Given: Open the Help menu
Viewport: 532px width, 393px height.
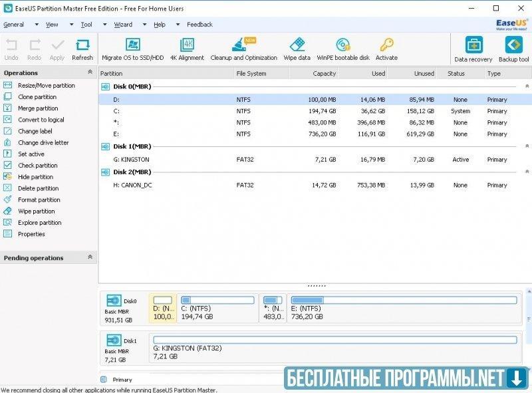Looking at the screenshot, I should click(160, 25).
